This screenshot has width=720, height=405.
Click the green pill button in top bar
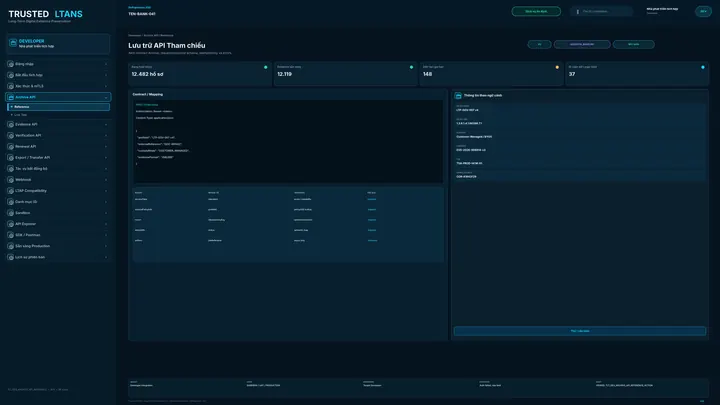point(536,11)
